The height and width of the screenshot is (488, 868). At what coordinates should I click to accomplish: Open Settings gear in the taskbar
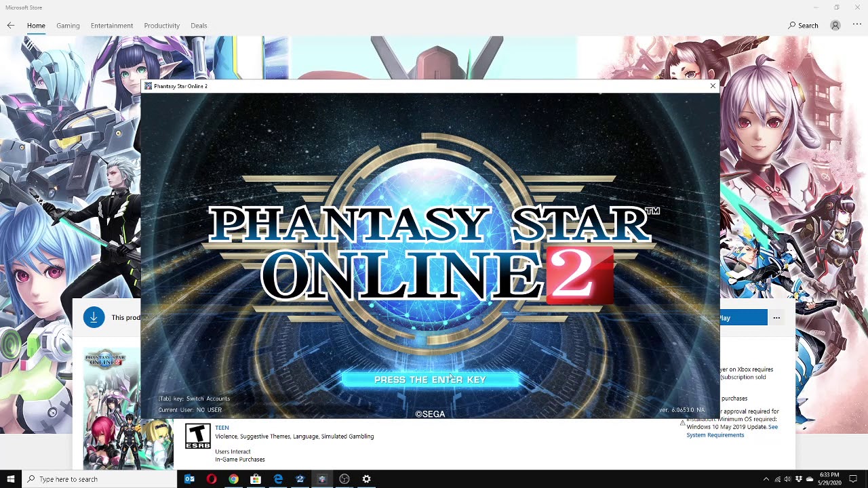coord(366,479)
